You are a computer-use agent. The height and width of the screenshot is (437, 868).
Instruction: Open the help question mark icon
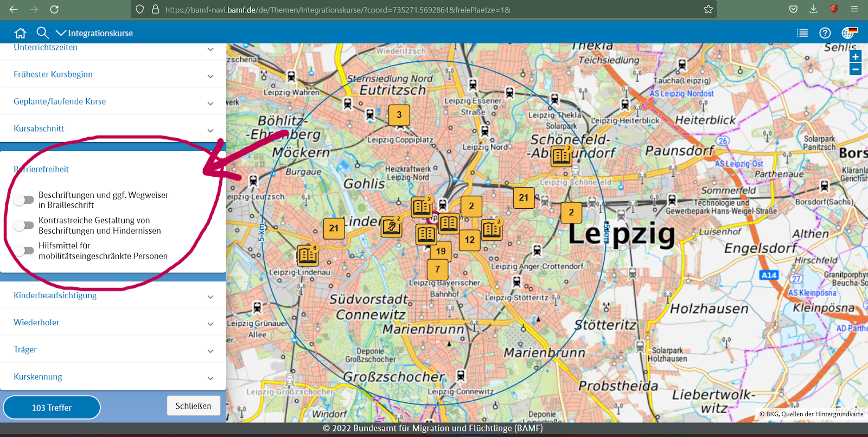(825, 33)
